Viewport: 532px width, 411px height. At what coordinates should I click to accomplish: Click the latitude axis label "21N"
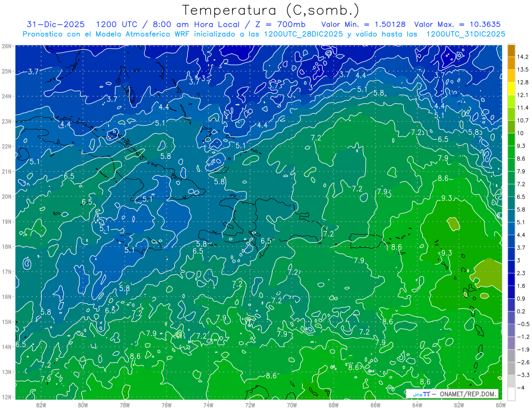pos(7,171)
